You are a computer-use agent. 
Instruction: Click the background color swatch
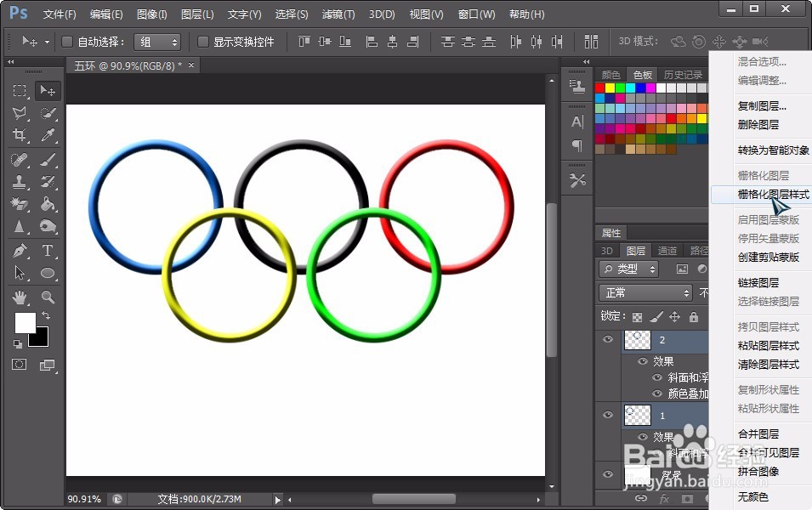[42, 340]
